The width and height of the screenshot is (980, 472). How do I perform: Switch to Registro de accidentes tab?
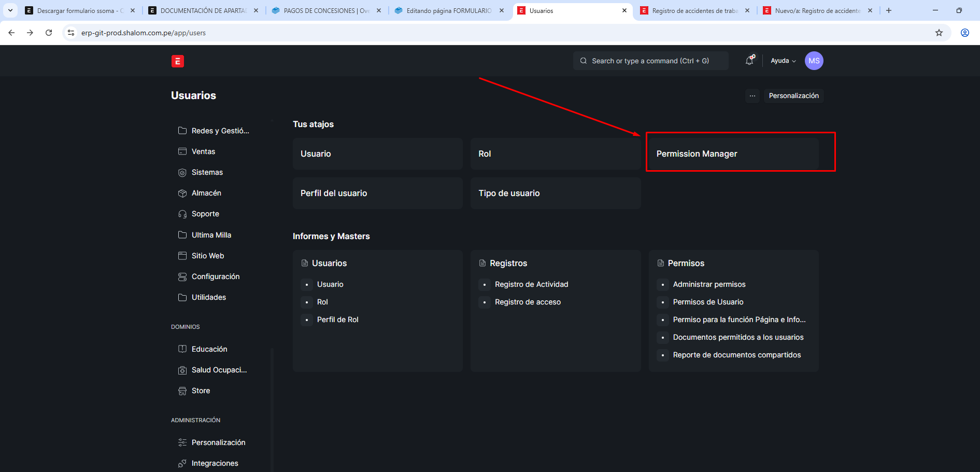click(694, 10)
